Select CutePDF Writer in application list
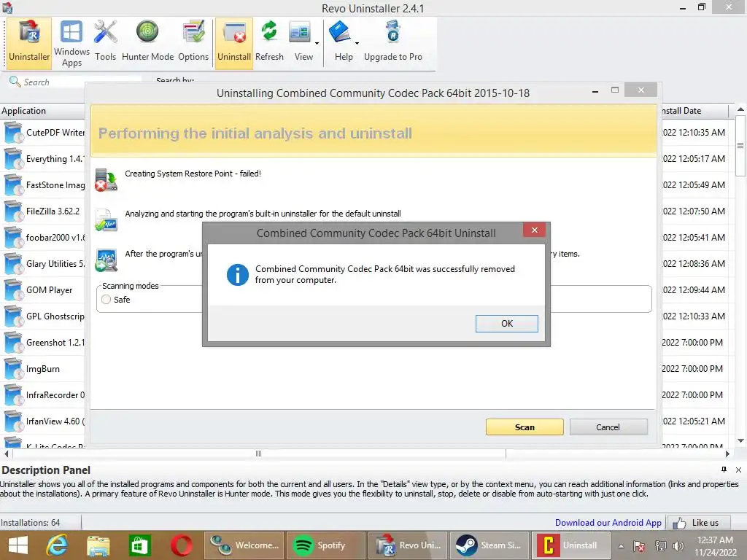 pos(44,133)
